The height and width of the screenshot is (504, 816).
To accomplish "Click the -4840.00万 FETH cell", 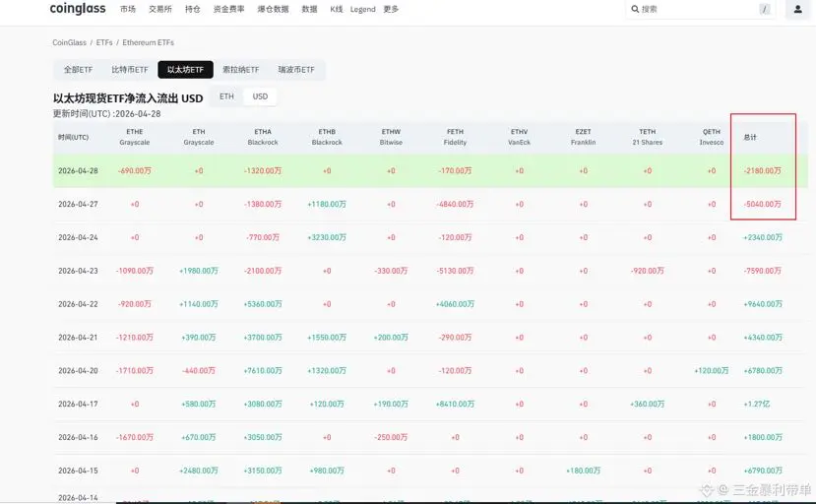I will pos(456,204).
